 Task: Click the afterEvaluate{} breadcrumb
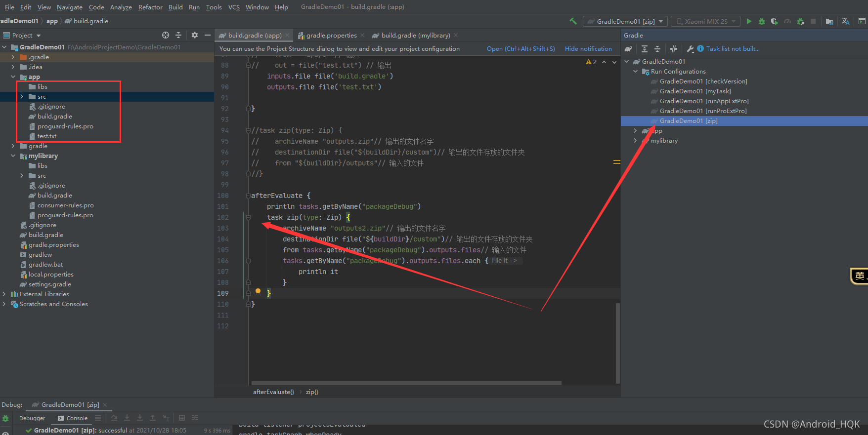pos(273,392)
